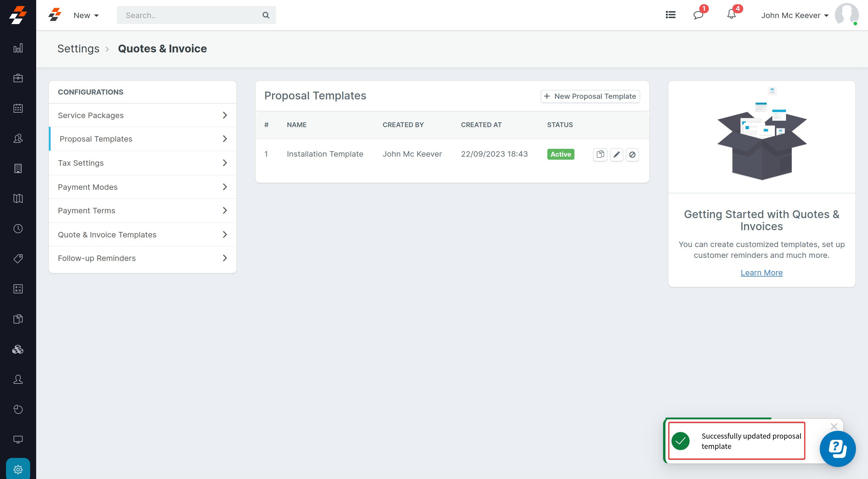Viewport: 868px width, 479px height.
Task: Expand Service Packages configuration
Action: pos(142,115)
